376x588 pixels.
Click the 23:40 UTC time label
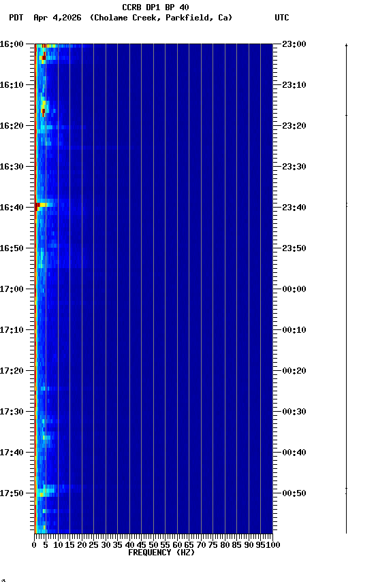294,208
